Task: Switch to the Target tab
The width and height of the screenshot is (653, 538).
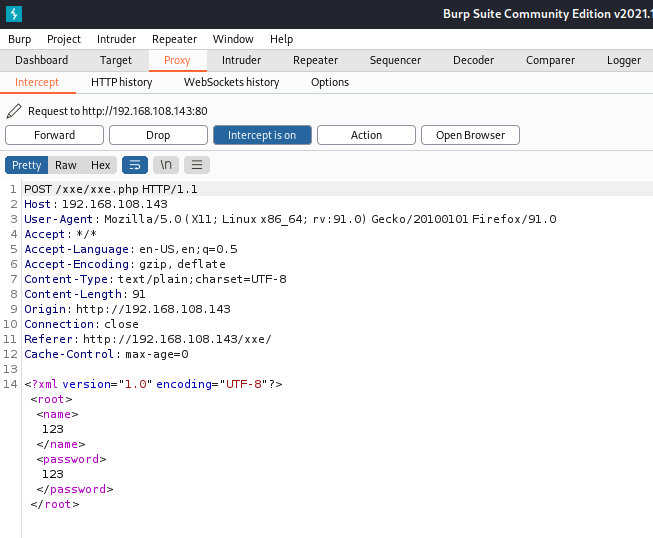Action: click(116, 60)
